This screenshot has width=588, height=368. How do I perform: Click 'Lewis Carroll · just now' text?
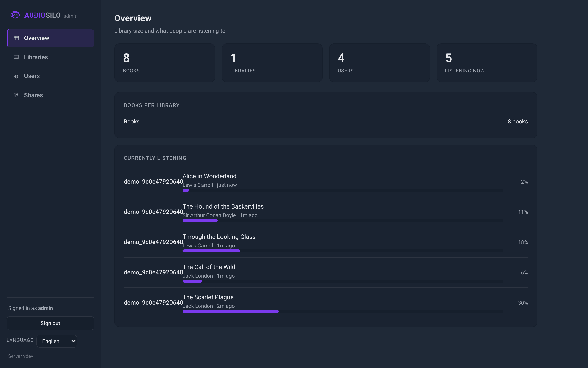(210, 185)
